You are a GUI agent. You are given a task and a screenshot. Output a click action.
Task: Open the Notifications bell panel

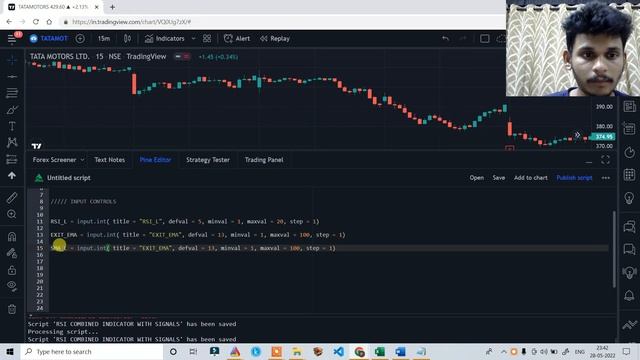click(x=629, y=295)
